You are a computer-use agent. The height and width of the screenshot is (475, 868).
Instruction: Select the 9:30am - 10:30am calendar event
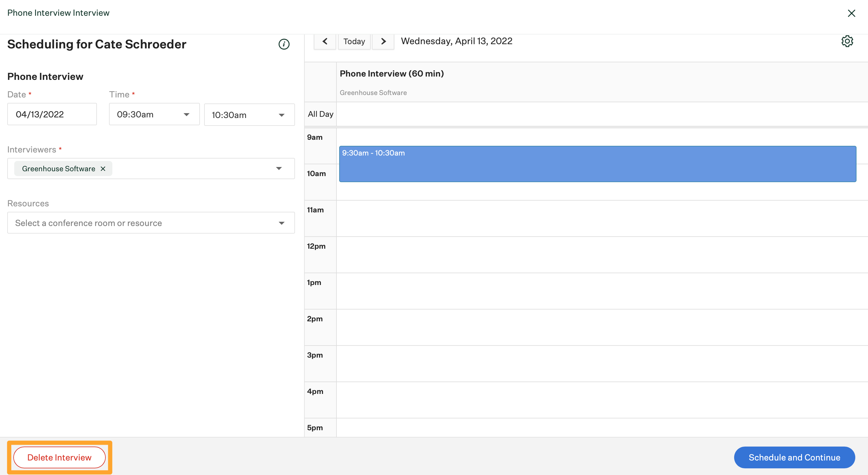[598, 164]
